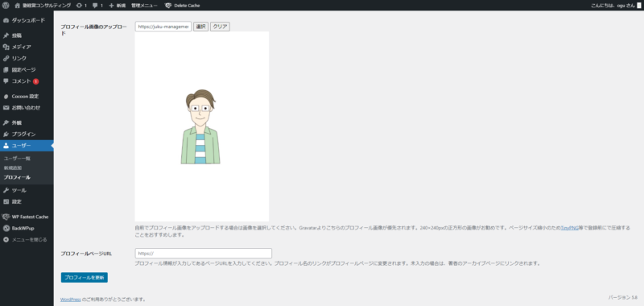Click the クリア button to clear image
This screenshot has width=644, height=306.
[x=220, y=27]
